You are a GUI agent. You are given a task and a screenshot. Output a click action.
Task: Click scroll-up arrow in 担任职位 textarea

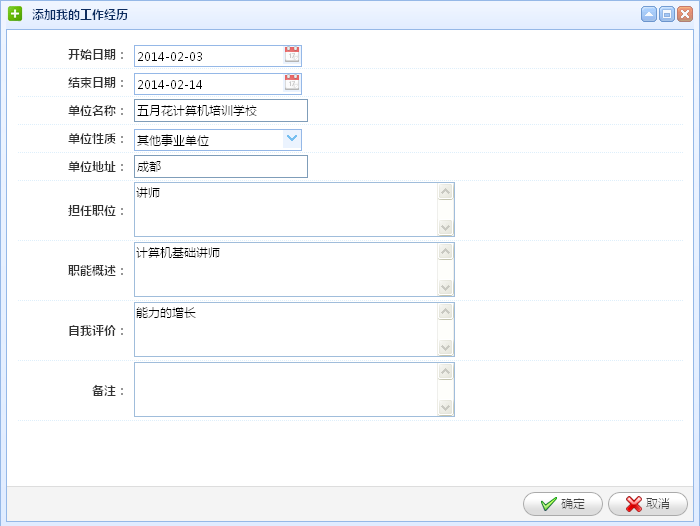pos(445,192)
